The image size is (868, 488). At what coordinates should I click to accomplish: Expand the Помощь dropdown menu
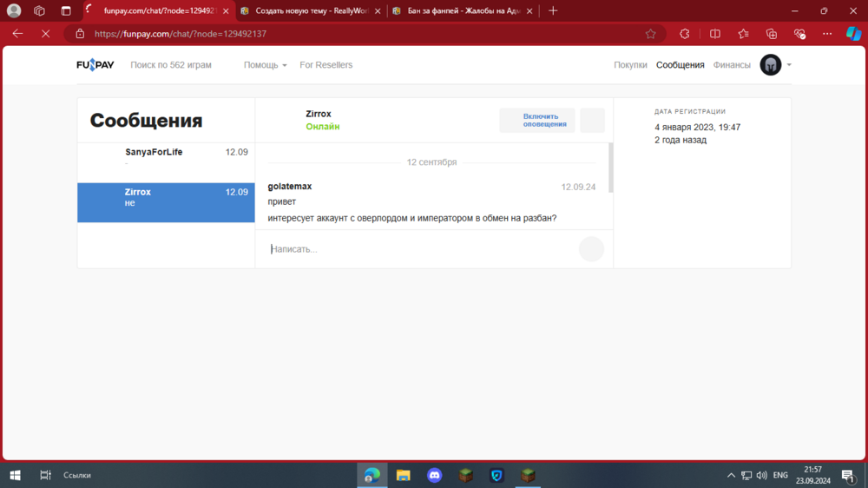(x=265, y=65)
